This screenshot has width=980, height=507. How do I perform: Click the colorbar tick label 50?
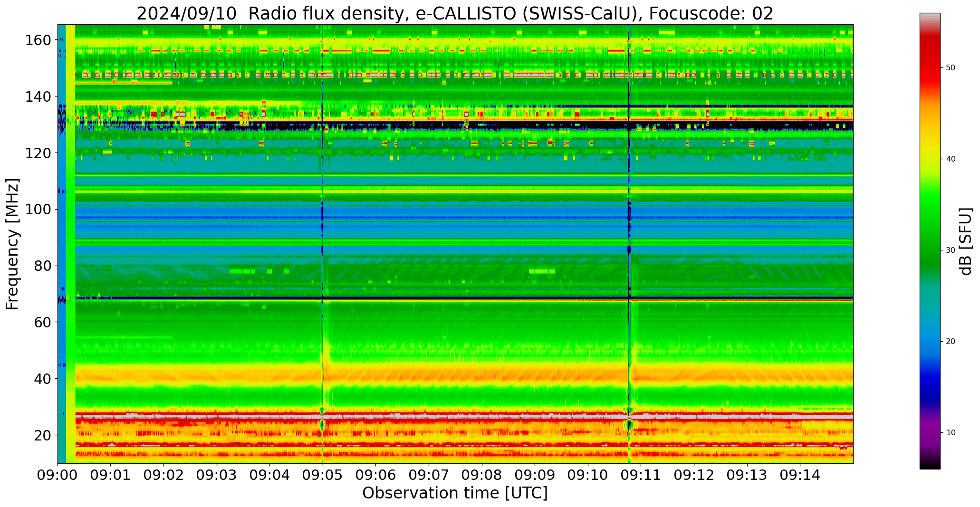coord(951,68)
